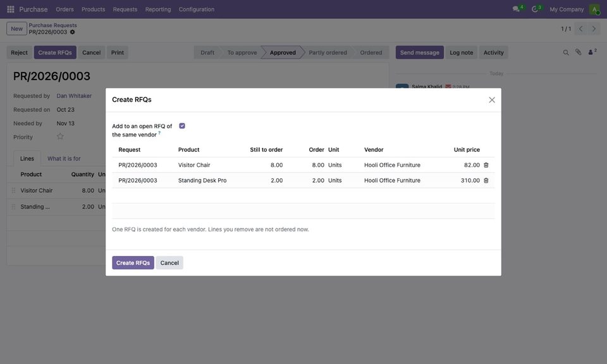Open the Reporting menu
The image size is (607, 364).
click(158, 9)
